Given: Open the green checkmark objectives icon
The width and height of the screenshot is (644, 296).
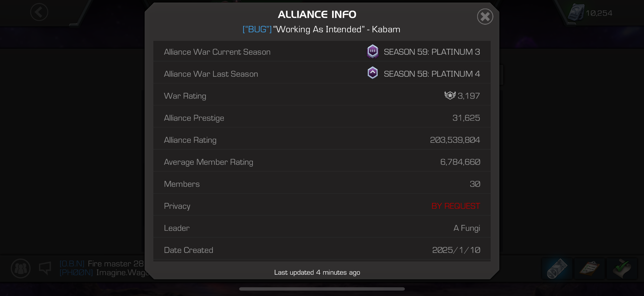Looking at the screenshot, I should coord(622,269).
